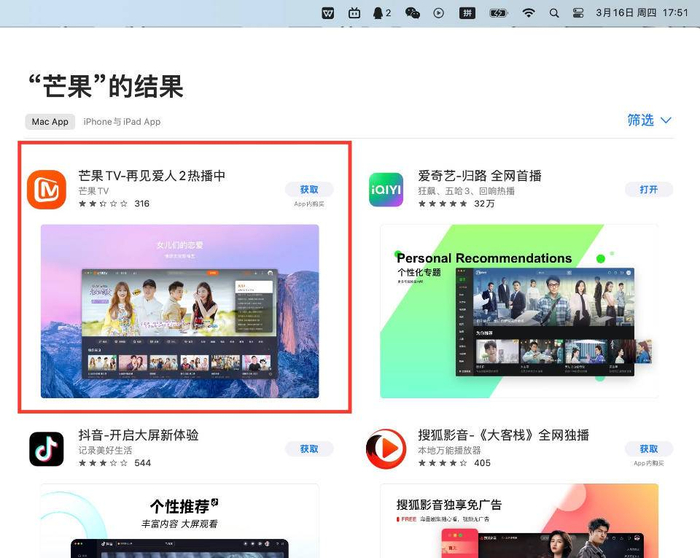Show date and time 17:51

(x=642, y=13)
